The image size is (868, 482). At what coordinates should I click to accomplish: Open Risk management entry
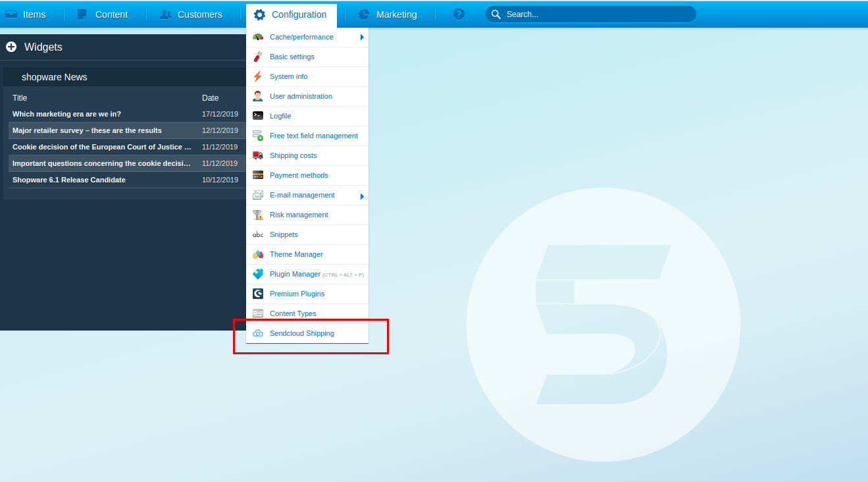(x=307, y=215)
